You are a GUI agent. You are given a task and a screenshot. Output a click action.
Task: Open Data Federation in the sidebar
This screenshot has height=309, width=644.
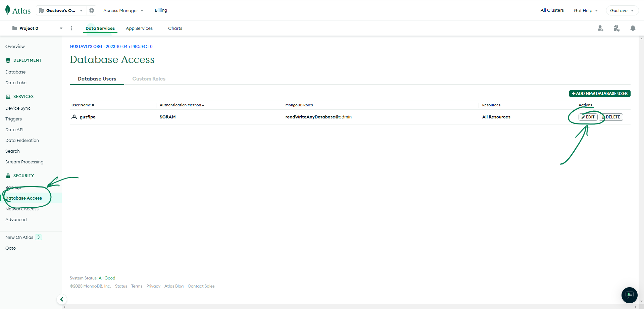point(22,141)
